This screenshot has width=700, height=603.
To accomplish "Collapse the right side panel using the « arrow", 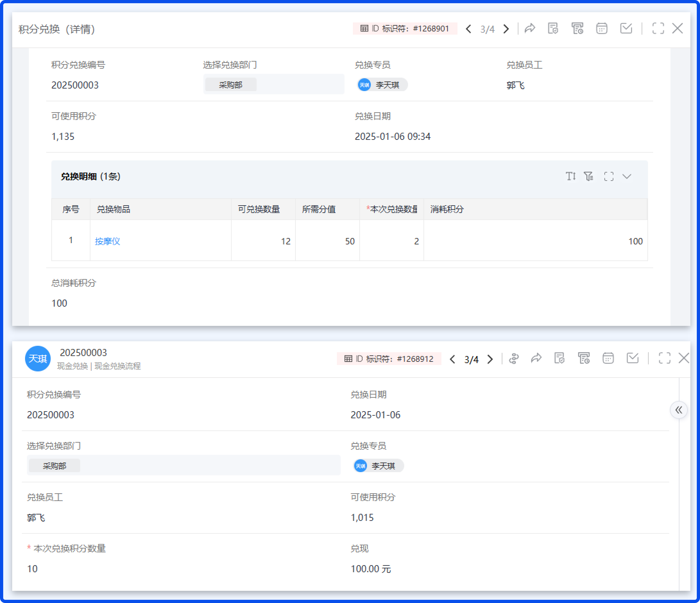I will click(679, 410).
